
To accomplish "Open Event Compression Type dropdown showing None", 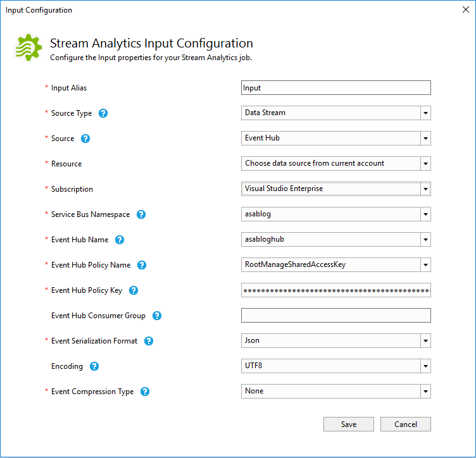I will coord(336,392).
